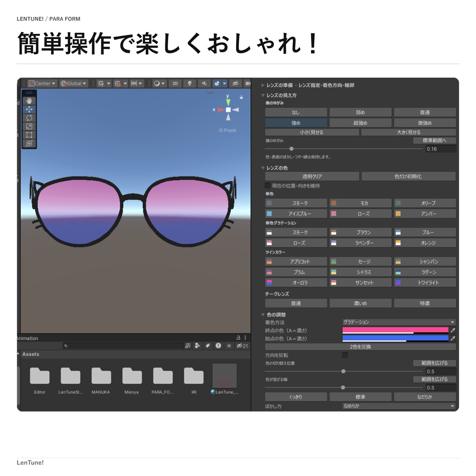
Task: Select the なし distortion button
Action: [296, 112]
